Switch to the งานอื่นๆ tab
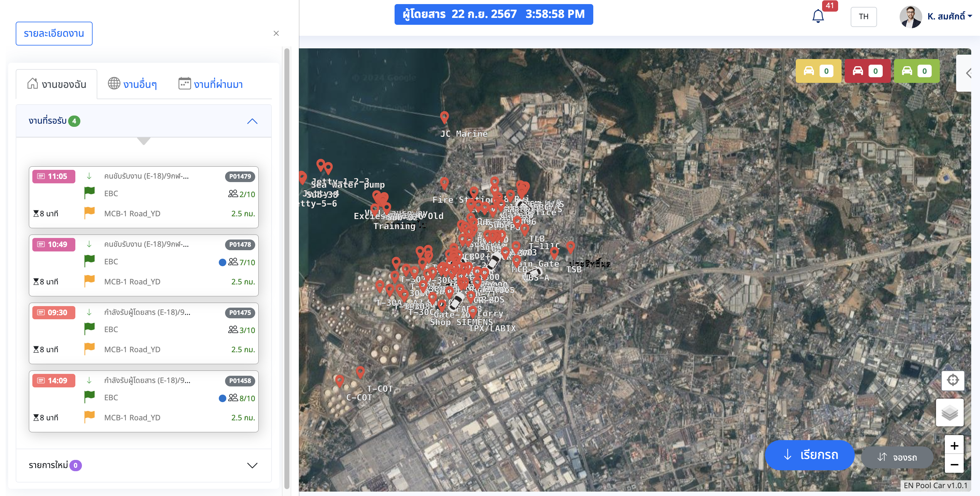The height and width of the screenshot is (496, 980). (x=132, y=84)
